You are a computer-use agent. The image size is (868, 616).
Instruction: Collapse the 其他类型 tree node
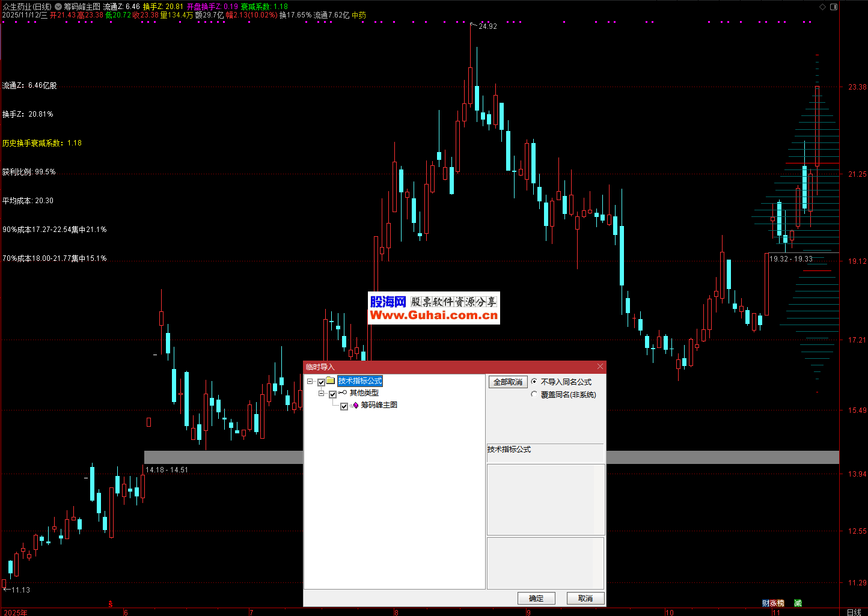321,394
